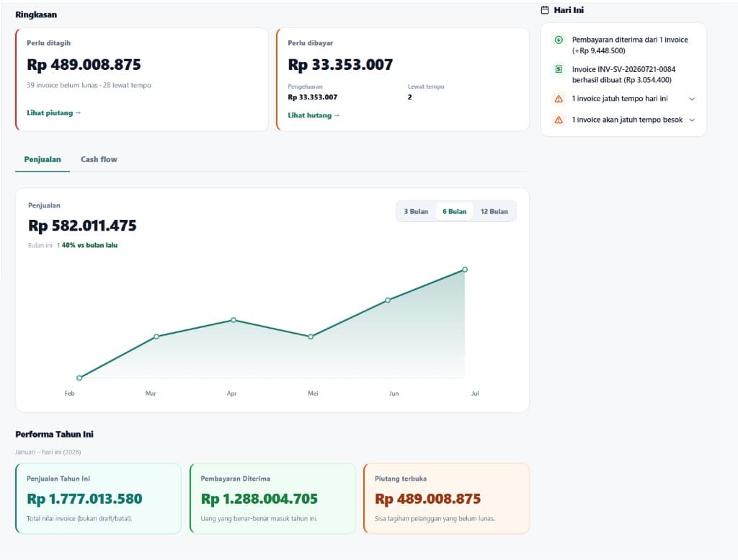Click the 'Pengeluaran' label
The height and width of the screenshot is (560, 738).
[x=305, y=86]
